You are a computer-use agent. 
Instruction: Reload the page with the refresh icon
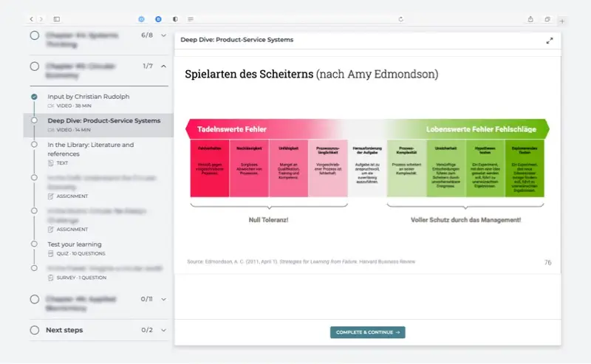400,19
